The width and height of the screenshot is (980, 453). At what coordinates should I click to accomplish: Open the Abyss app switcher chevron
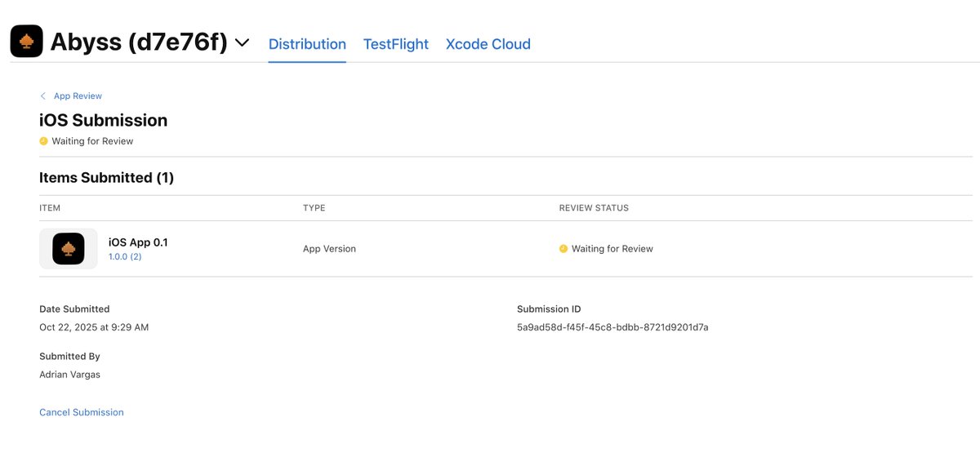(242, 42)
